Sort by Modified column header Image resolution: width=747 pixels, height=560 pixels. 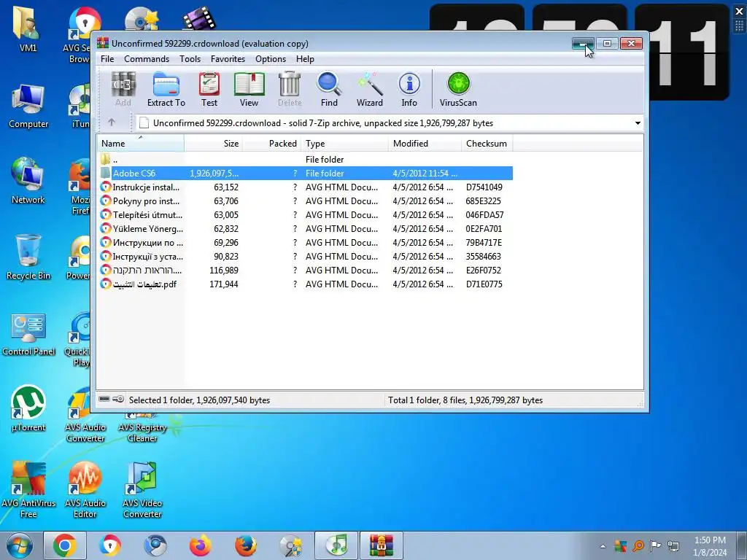425,144
